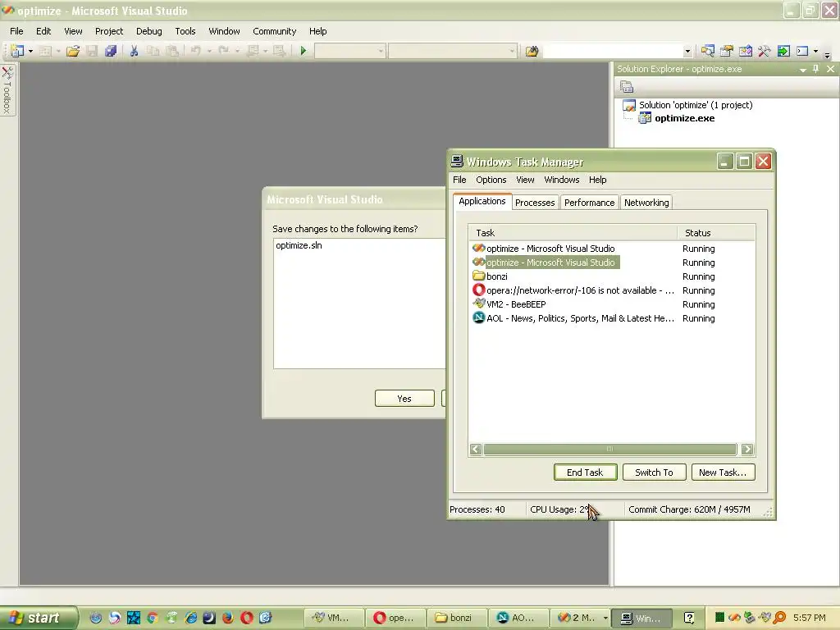
Task: Click the Cut scissors icon
Action: tap(134, 51)
